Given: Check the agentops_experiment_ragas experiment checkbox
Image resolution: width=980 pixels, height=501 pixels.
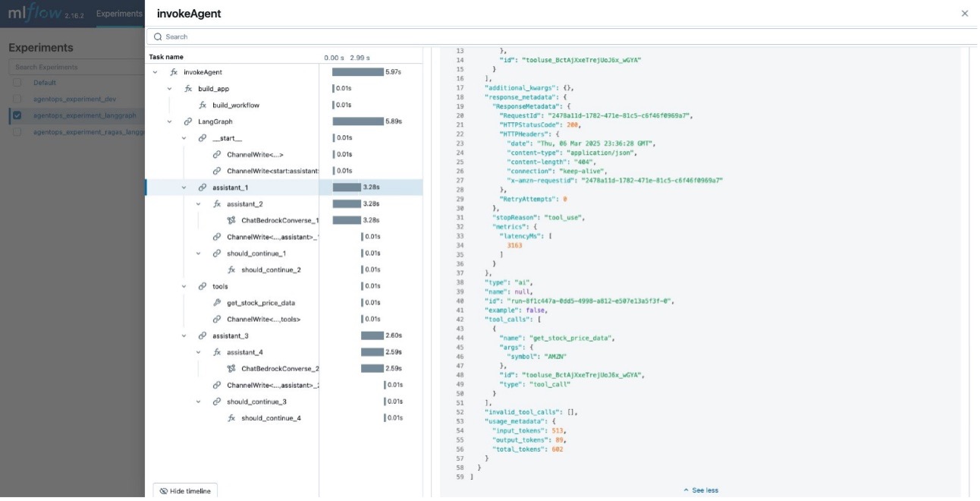Looking at the screenshot, I should (x=17, y=132).
